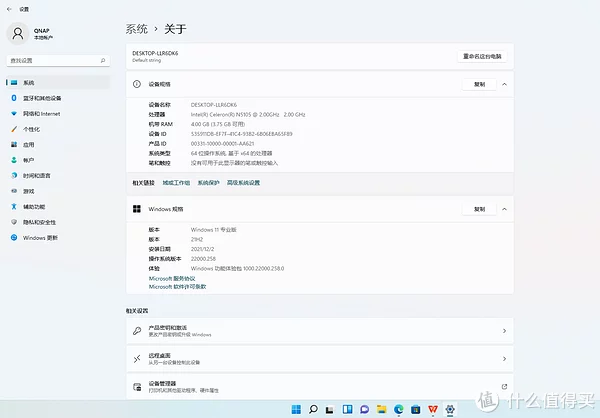Select the 安装日期 value 2021/12/2
Image resolution: width=600 pixels, height=418 pixels.
(202, 249)
